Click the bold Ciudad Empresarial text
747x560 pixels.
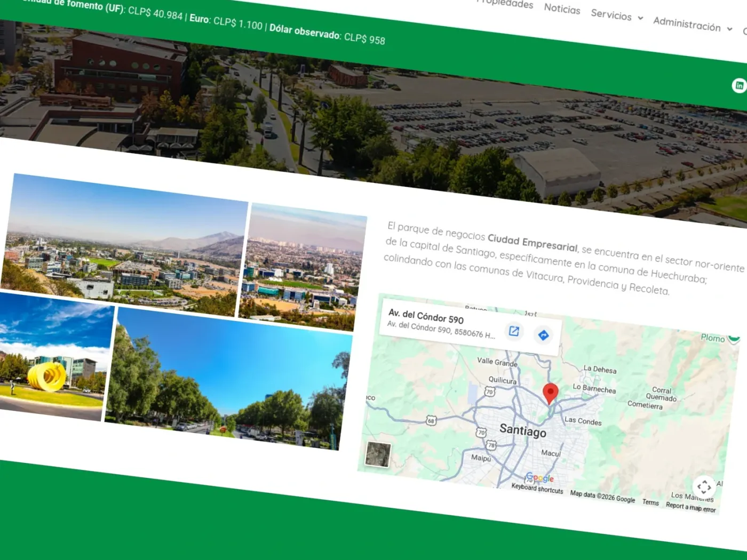(533, 242)
